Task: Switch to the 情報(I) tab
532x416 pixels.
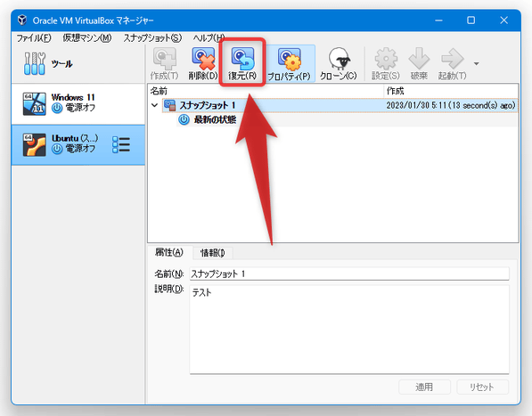Action: point(212,253)
